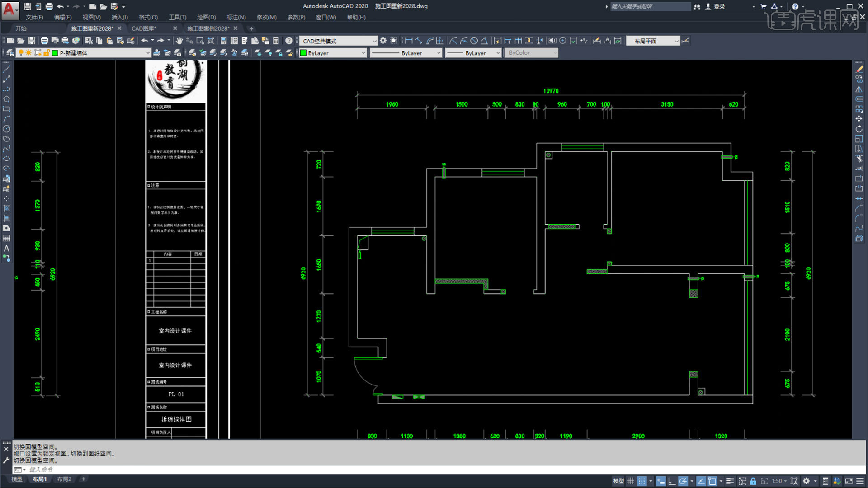Switch to the 布局2 layout tab
Viewport: 868px width, 488px height.
tap(64, 479)
